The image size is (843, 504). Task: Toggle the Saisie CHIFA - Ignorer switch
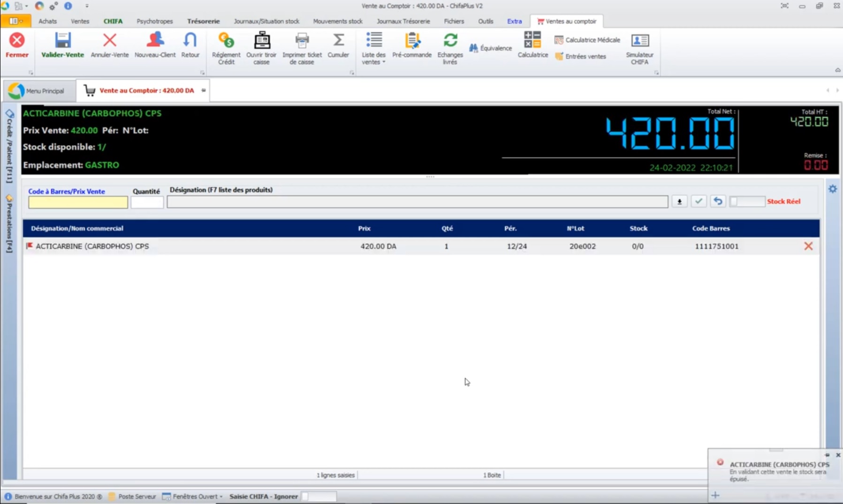coord(319,496)
